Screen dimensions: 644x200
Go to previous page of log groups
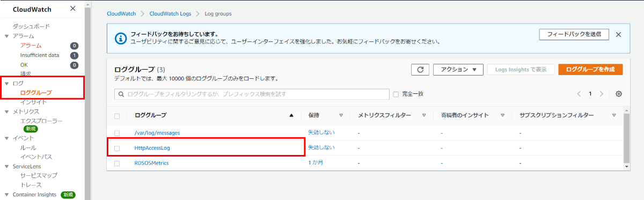(579, 94)
